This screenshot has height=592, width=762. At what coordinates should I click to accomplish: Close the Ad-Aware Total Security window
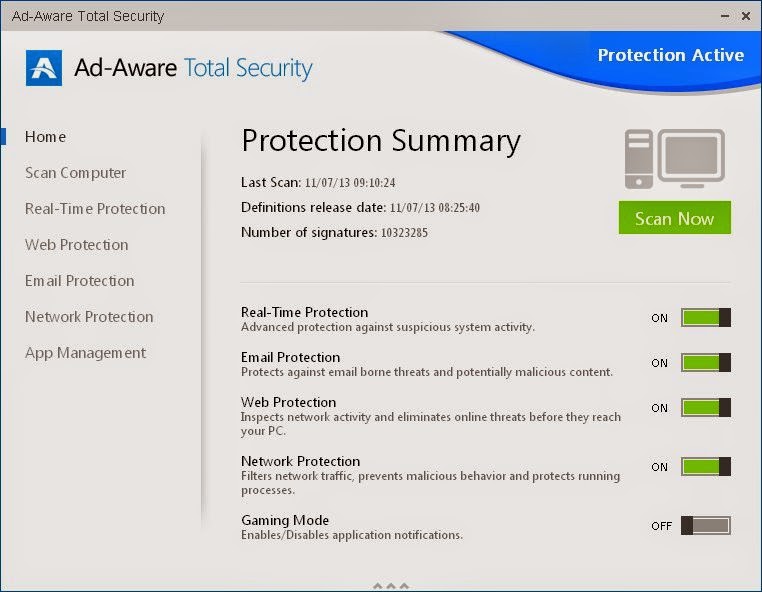pos(746,16)
